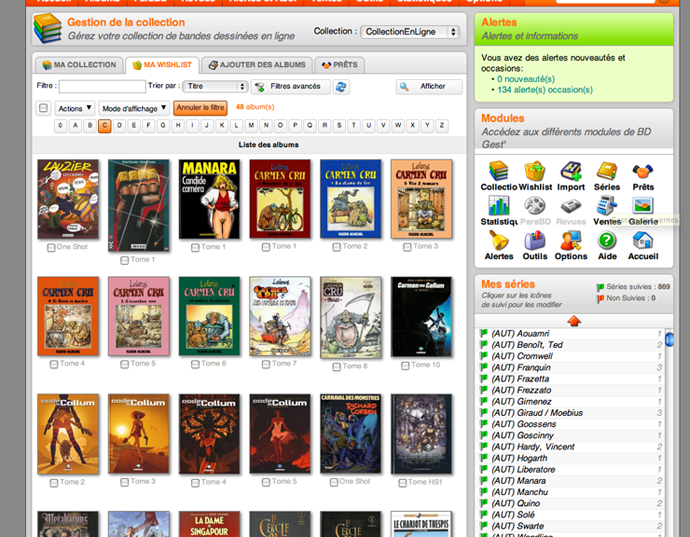Screen dimensions: 690x537
Task: Toggle the select-all checkbox beside Actions
Action: pyautogui.click(x=43, y=108)
